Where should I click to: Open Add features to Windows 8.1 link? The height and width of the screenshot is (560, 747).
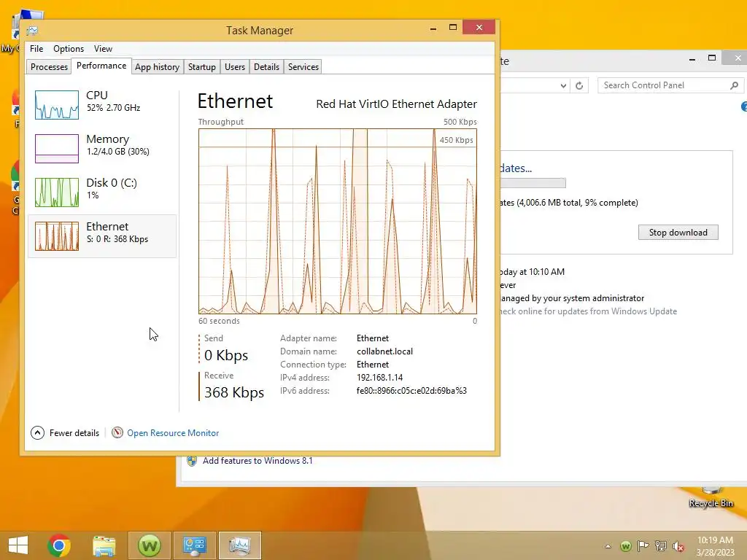(x=258, y=461)
